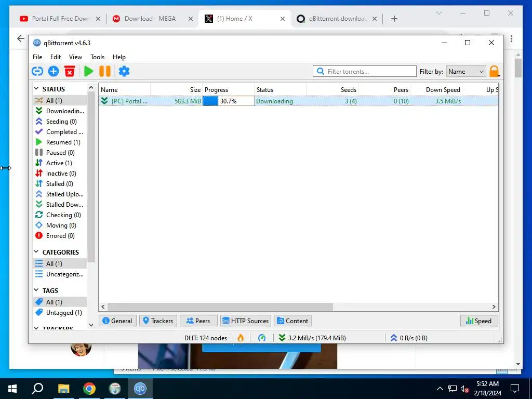Collapse the TAGS section
532x399 pixels.
pos(36,290)
